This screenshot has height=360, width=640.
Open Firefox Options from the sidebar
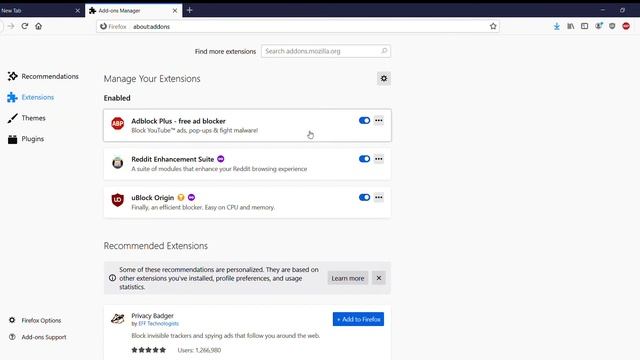pyautogui.click(x=36, y=320)
